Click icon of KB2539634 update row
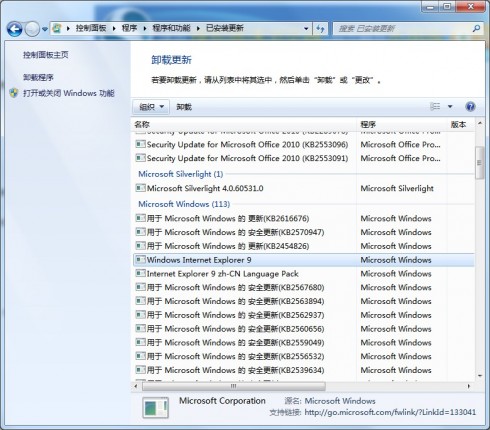The height and width of the screenshot is (430, 490). point(140,370)
